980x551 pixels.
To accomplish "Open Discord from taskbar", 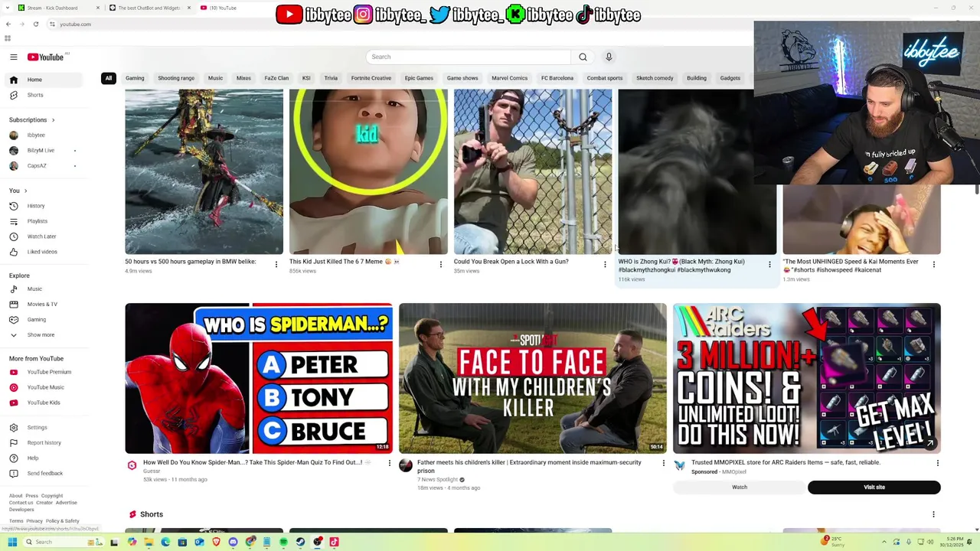I will [233, 542].
